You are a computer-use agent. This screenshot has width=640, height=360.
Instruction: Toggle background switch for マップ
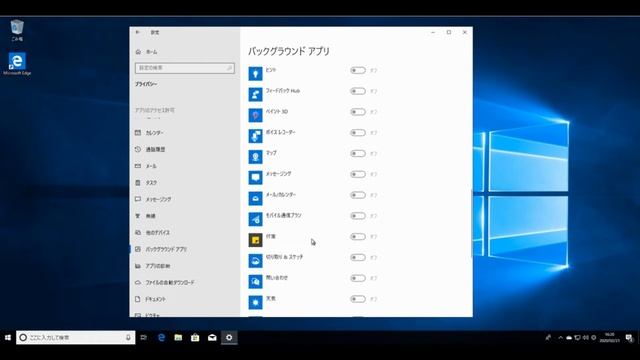358,153
